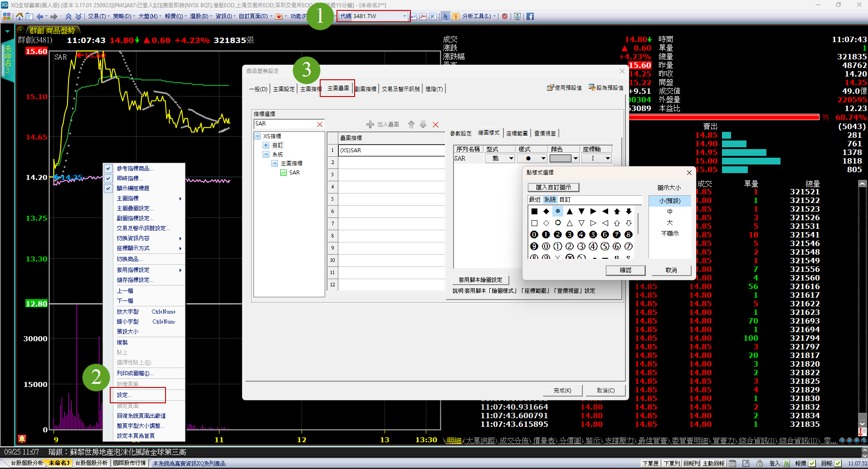Open the stock code 3481.TW dropdown
This screenshot has width=868, height=469.
click(405, 16)
